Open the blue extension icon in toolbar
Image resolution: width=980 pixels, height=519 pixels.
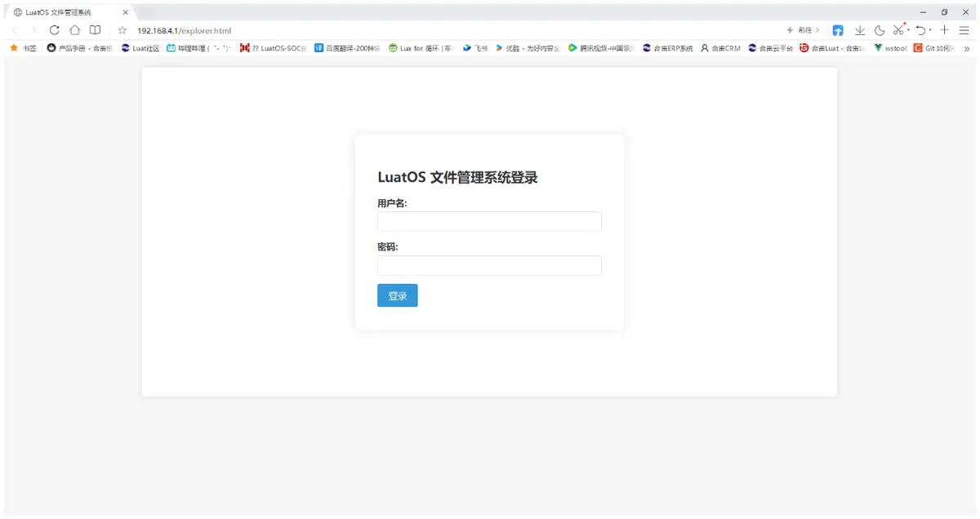(838, 30)
